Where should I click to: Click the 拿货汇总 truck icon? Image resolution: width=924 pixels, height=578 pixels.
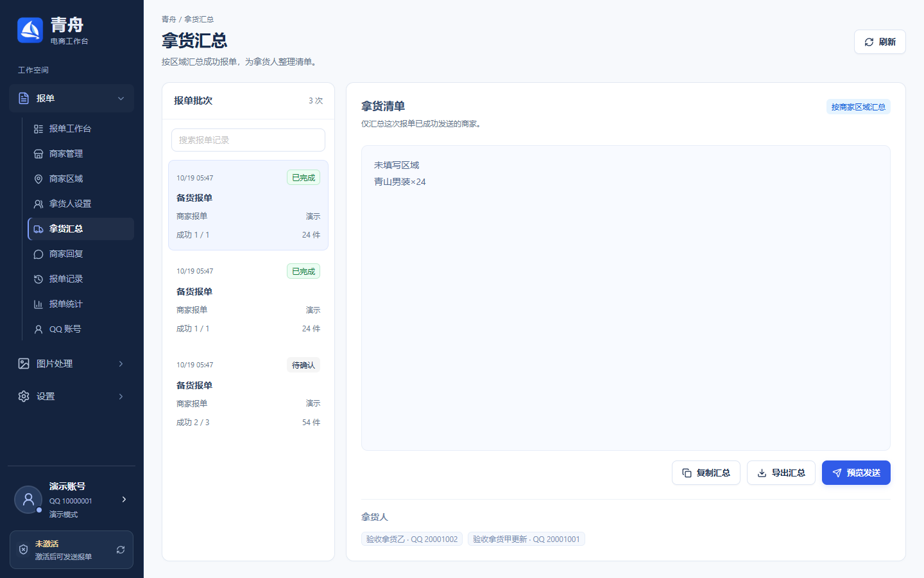point(38,229)
